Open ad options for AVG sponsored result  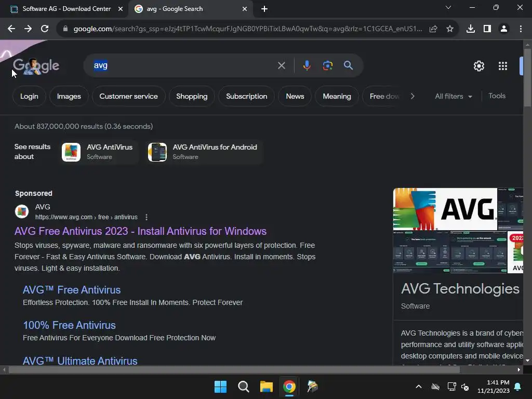coord(146,217)
